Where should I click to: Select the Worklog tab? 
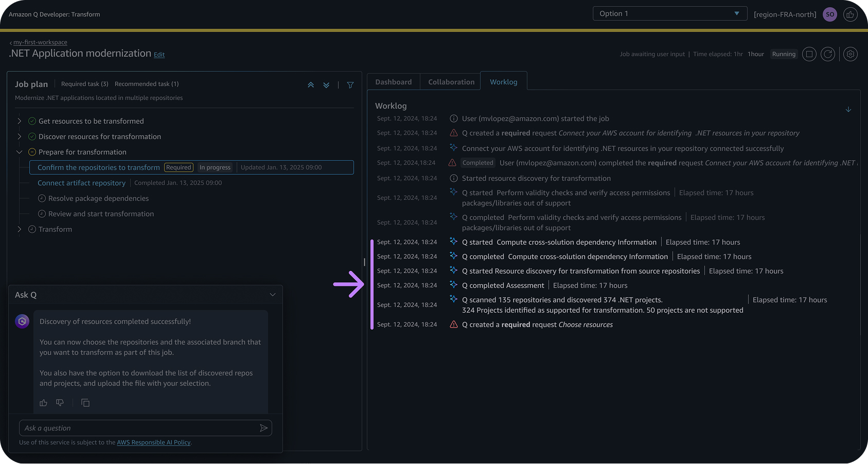[504, 82]
